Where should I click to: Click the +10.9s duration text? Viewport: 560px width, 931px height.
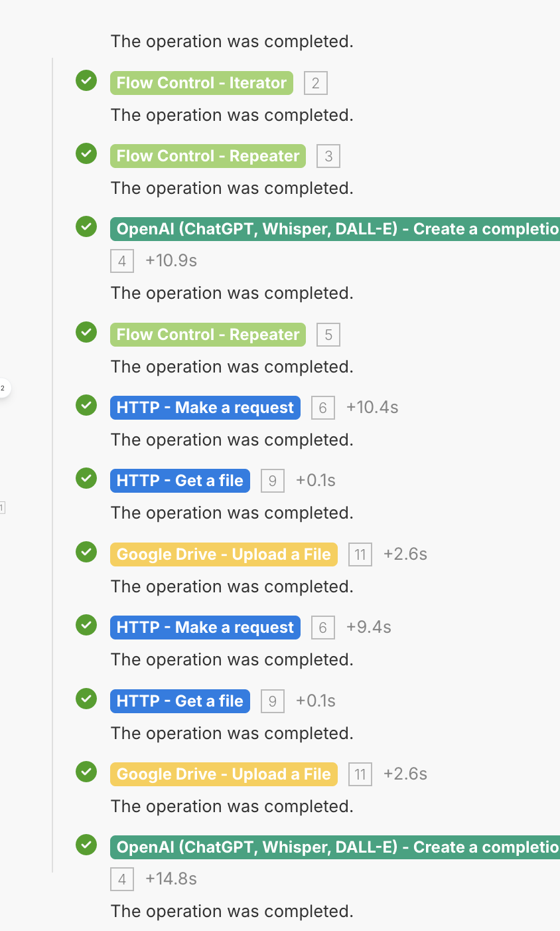pyautogui.click(x=171, y=260)
